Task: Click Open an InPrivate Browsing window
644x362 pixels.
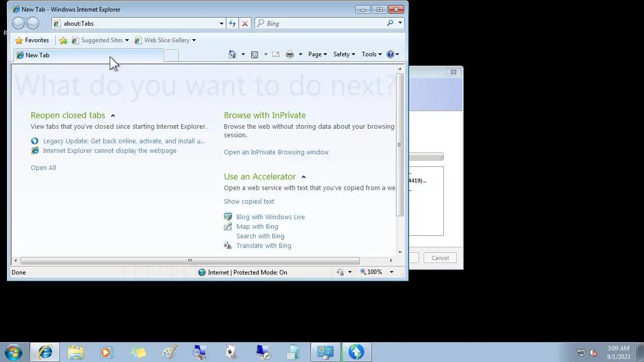Action: (x=276, y=152)
